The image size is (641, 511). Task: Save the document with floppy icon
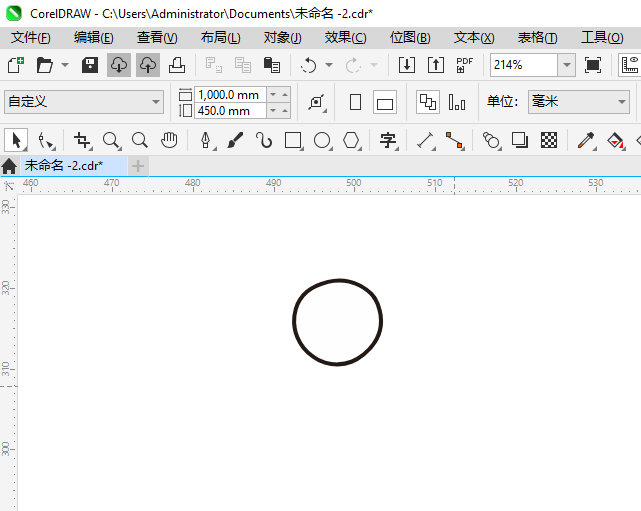90,65
